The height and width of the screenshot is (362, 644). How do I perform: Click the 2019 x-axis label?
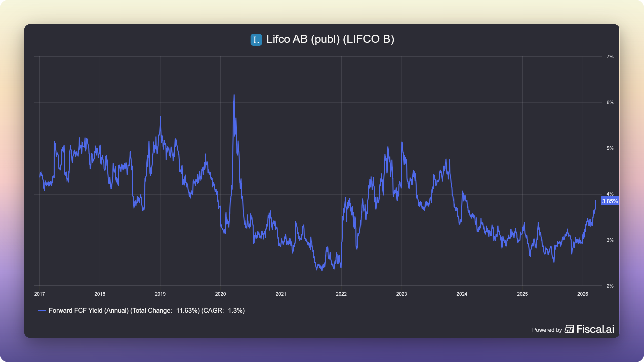[160, 294]
